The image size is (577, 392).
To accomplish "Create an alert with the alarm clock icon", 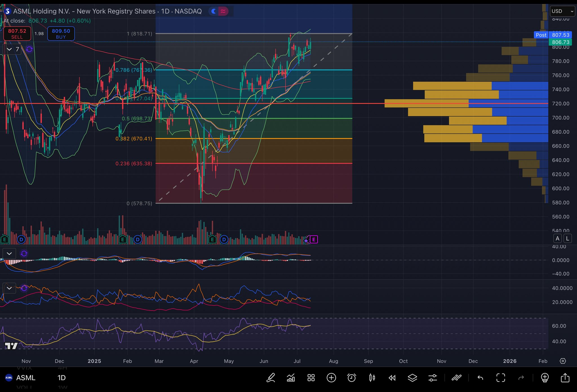I will click(352, 378).
